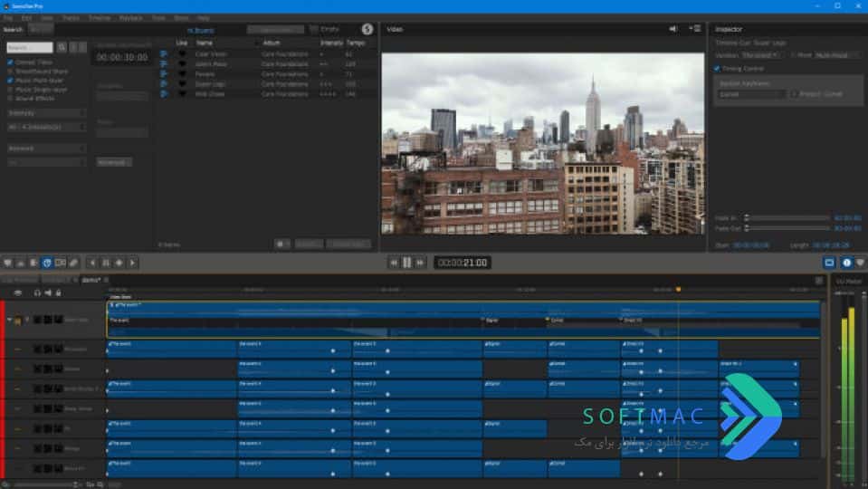Click the fast forward playback button
868x489 pixels.
click(420, 263)
